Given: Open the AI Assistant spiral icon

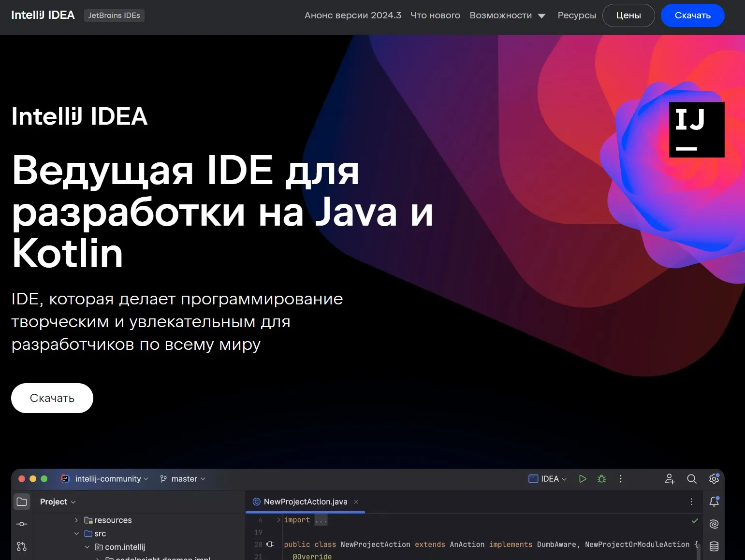Looking at the screenshot, I should tap(714, 524).
